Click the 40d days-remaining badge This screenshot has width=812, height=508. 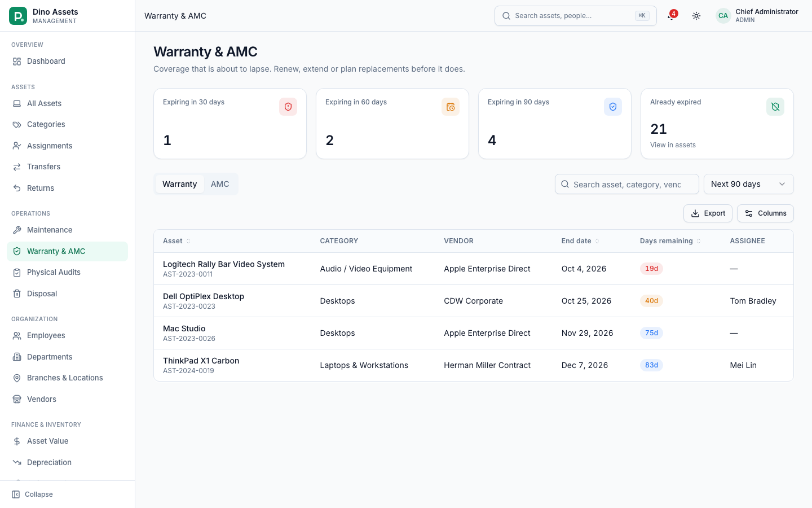coord(651,301)
